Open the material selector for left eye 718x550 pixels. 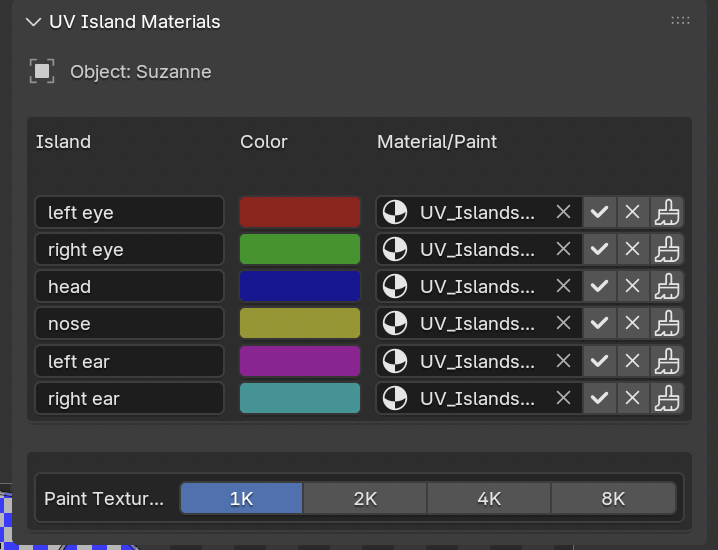(x=476, y=212)
